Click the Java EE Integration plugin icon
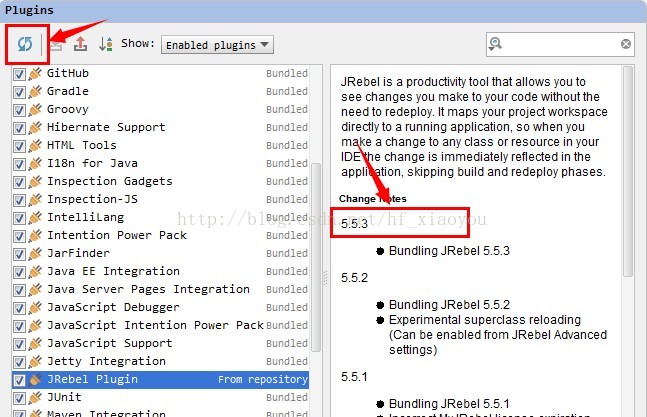The height and width of the screenshot is (417, 647). (35, 272)
